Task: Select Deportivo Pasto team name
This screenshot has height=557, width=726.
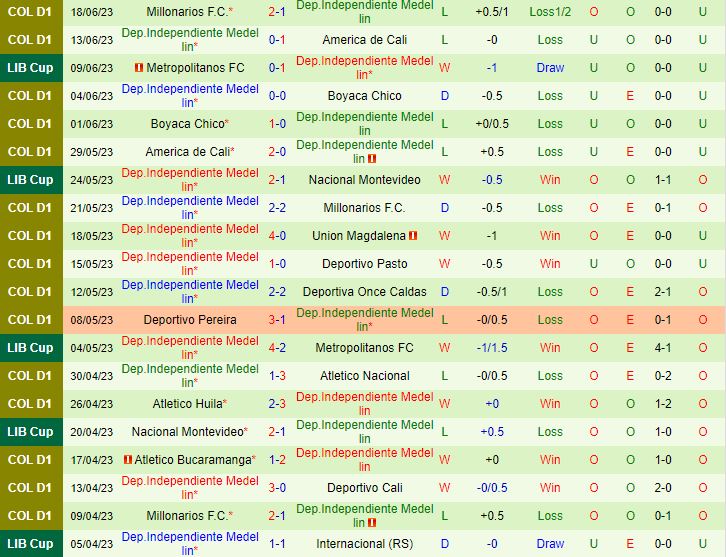Action: point(364,264)
